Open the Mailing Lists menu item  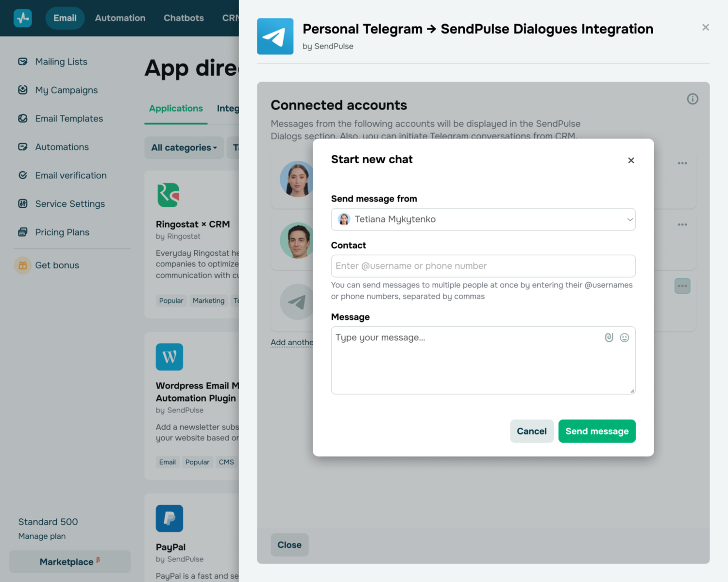(61, 62)
